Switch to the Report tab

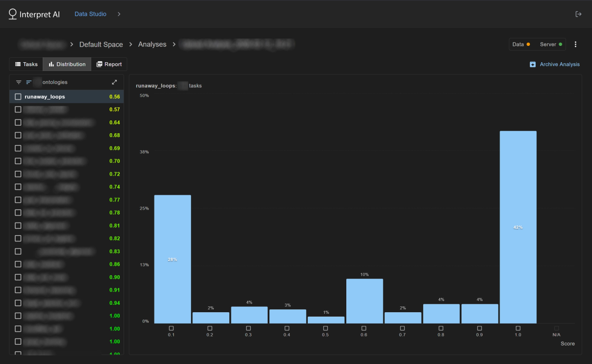pyautogui.click(x=109, y=64)
